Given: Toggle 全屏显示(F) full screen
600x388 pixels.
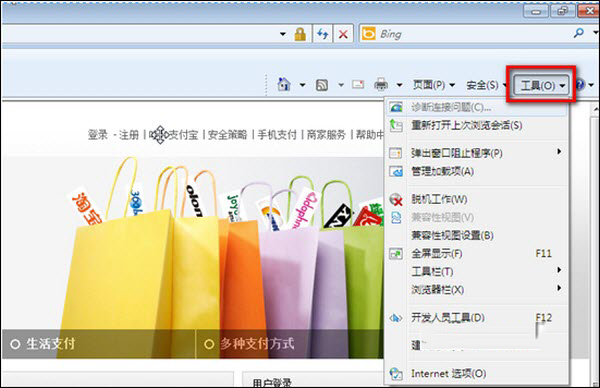Looking at the screenshot, I should [476, 253].
